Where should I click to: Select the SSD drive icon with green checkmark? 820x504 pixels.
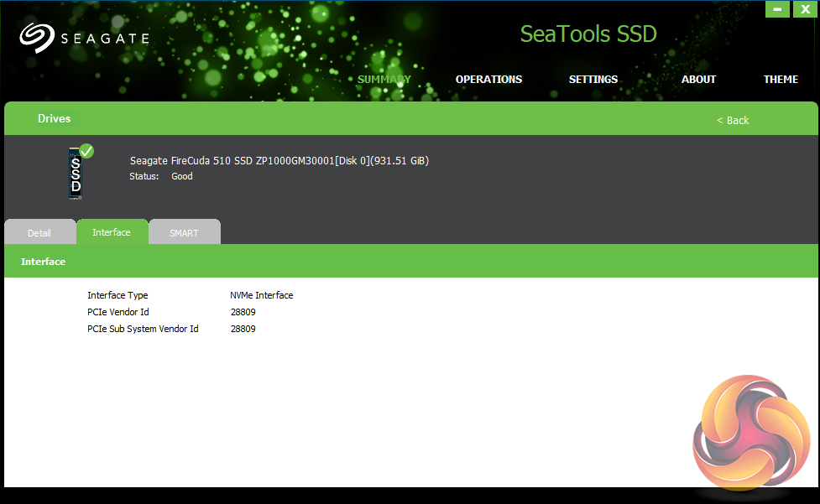tap(80, 171)
